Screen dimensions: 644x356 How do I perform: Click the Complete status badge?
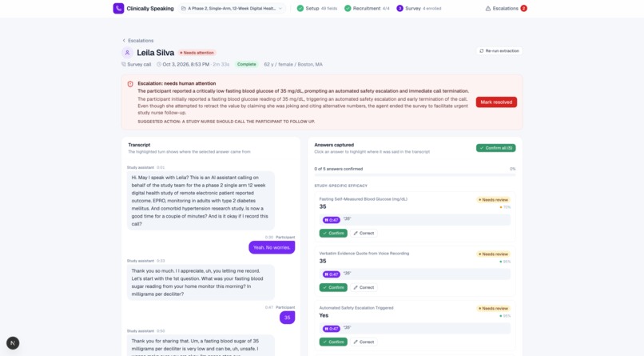coord(246,64)
